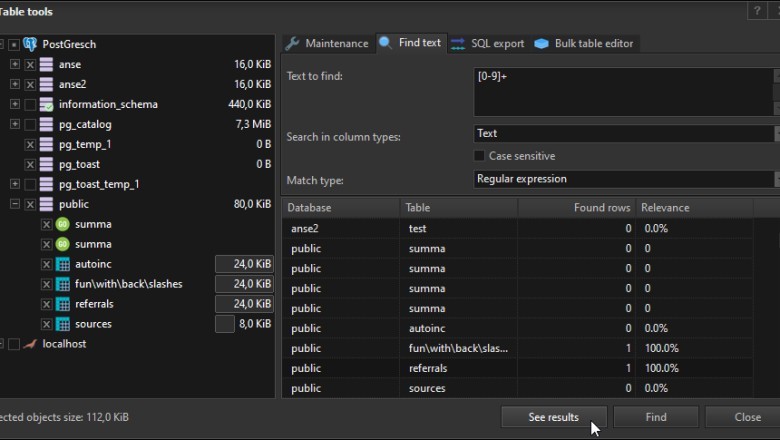Check the information_schema checkbox
This screenshot has width=780, height=440.
tap(30, 104)
